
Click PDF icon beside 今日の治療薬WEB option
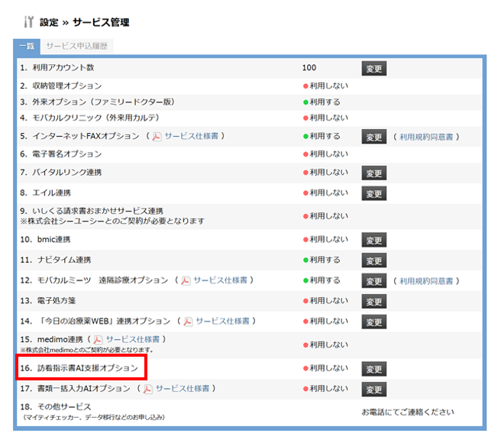point(188,322)
